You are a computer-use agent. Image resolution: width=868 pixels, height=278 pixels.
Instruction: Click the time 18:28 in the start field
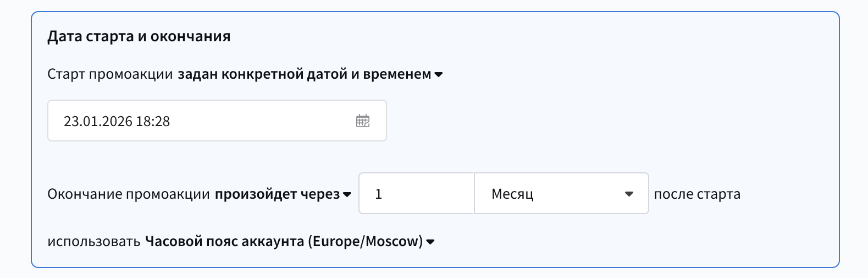pos(153,121)
